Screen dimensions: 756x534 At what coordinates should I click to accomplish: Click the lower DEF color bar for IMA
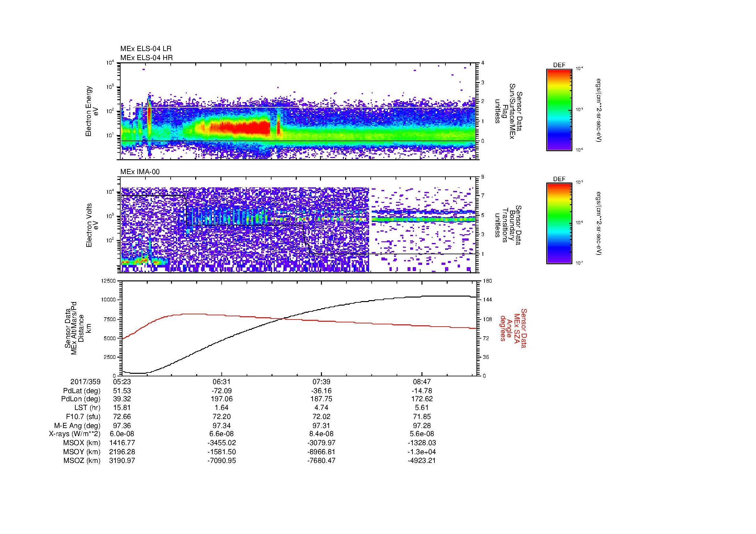coord(559,224)
